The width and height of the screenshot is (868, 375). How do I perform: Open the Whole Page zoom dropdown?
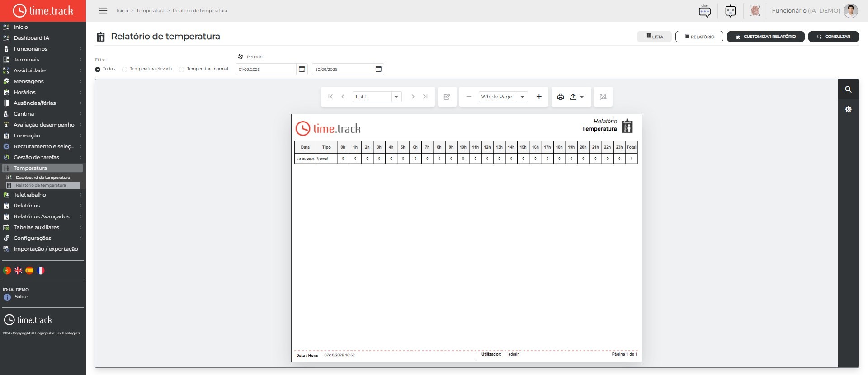(x=522, y=97)
